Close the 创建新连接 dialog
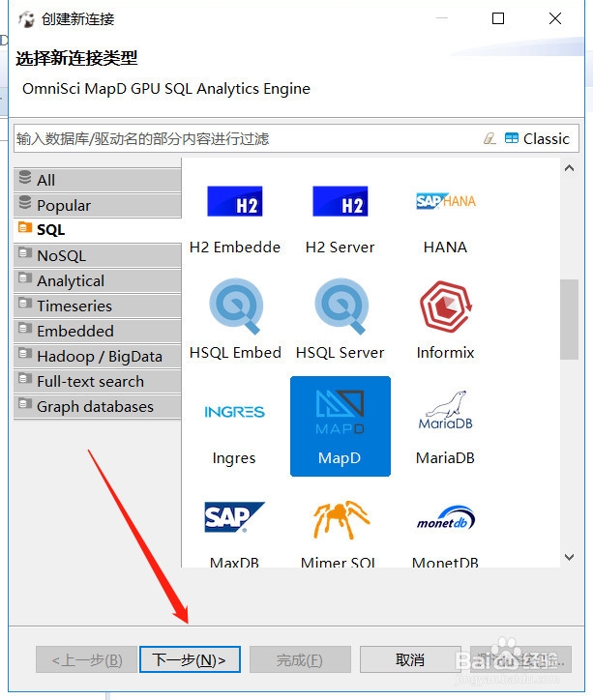The height and width of the screenshot is (700, 593). click(555, 18)
